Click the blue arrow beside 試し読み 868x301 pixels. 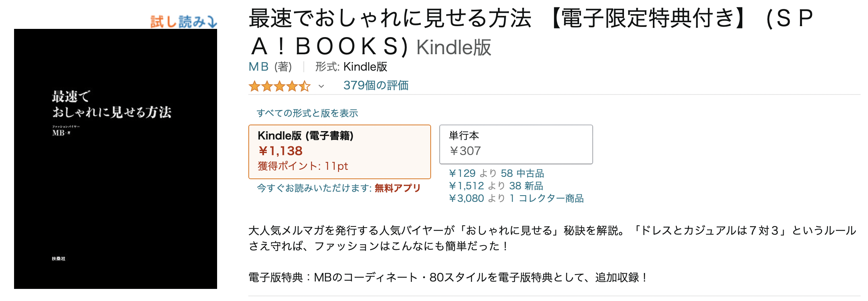(x=212, y=21)
